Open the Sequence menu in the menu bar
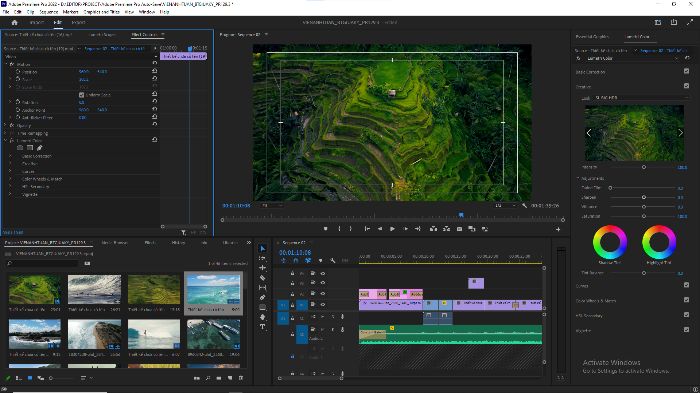This screenshot has width=700, height=393. pyautogui.click(x=49, y=12)
